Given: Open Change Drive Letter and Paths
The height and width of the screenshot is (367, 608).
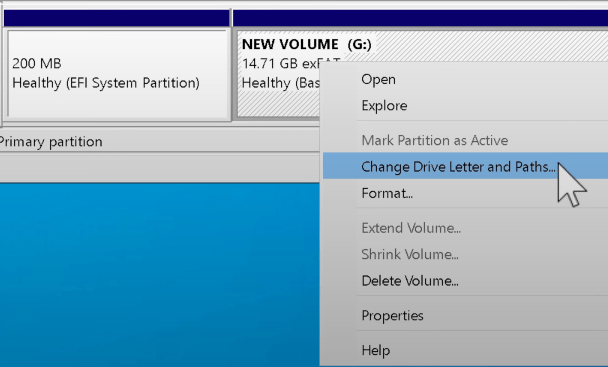Looking at the screenshot, I should pyautogui.click(x=465, y=166).
